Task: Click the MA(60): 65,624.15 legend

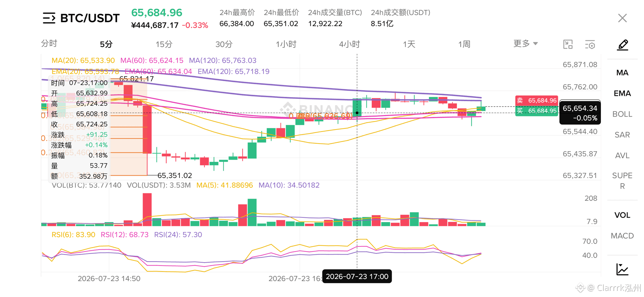Action: pyautogui.click(x=152, y=61)
